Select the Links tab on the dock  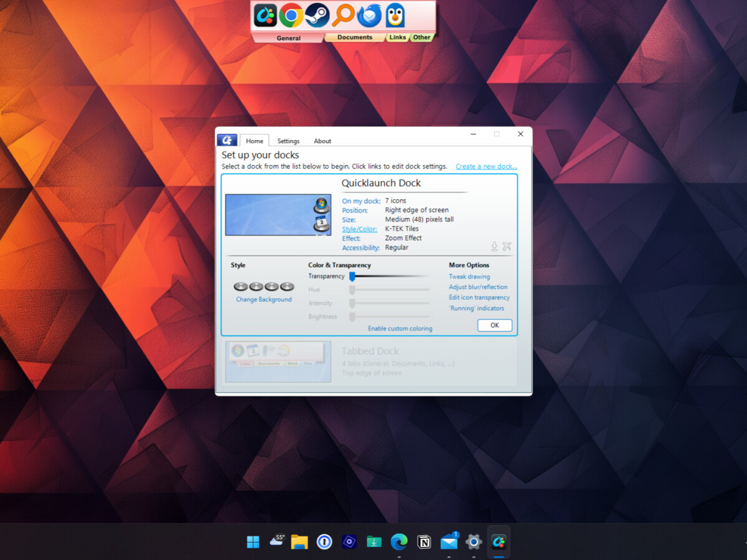pyautogui.click(x=398, y=37)
